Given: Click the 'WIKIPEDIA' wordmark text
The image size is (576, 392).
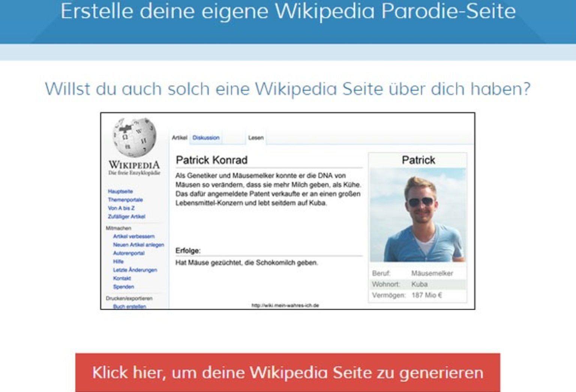Looking at the screenshot, I should [134, 165].
